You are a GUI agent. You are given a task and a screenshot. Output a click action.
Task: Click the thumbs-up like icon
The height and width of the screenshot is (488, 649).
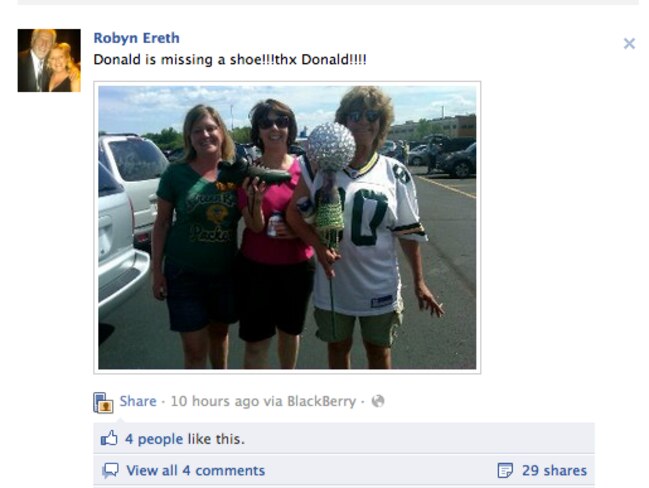pyautogui.click(x=109, y=438)
